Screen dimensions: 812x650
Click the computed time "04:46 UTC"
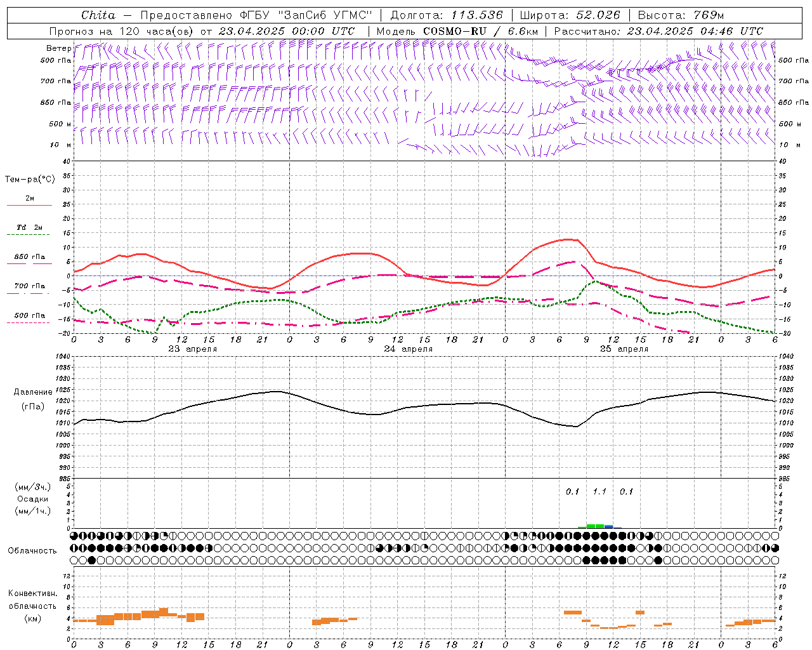click(731, 31)
